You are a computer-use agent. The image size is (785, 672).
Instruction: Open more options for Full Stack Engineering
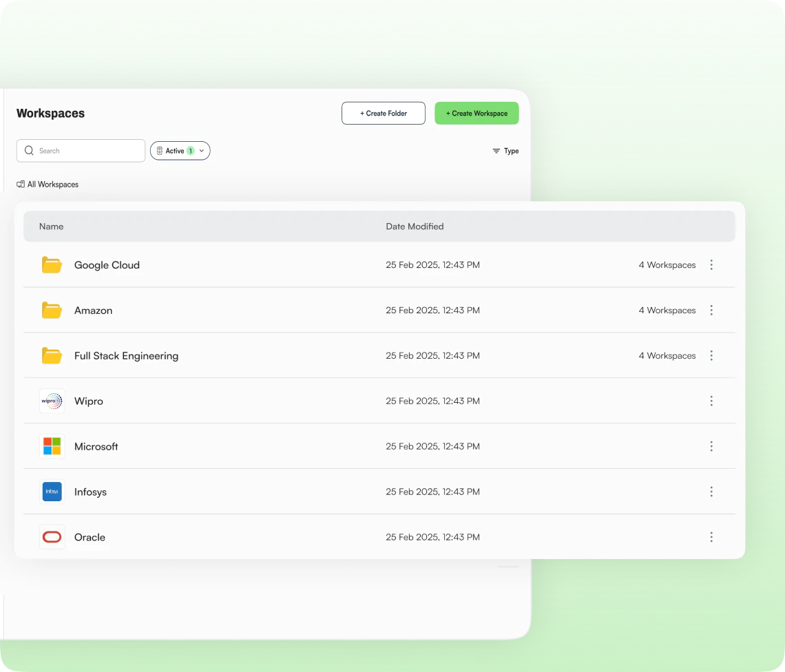(711, 355)
